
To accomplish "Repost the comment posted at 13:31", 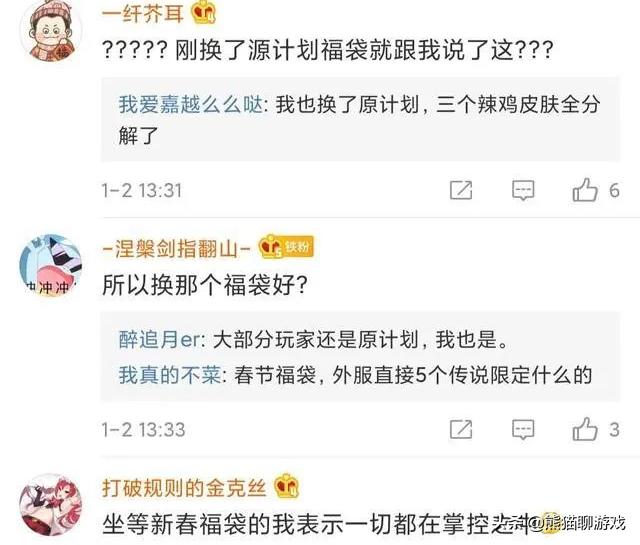I will tap(461, 190).
